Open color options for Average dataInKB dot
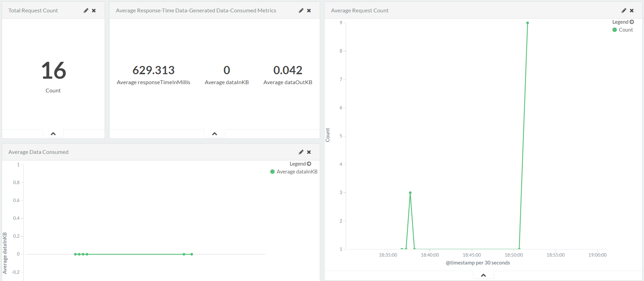This screenshot has height=281, width=644. pos(272,172)
